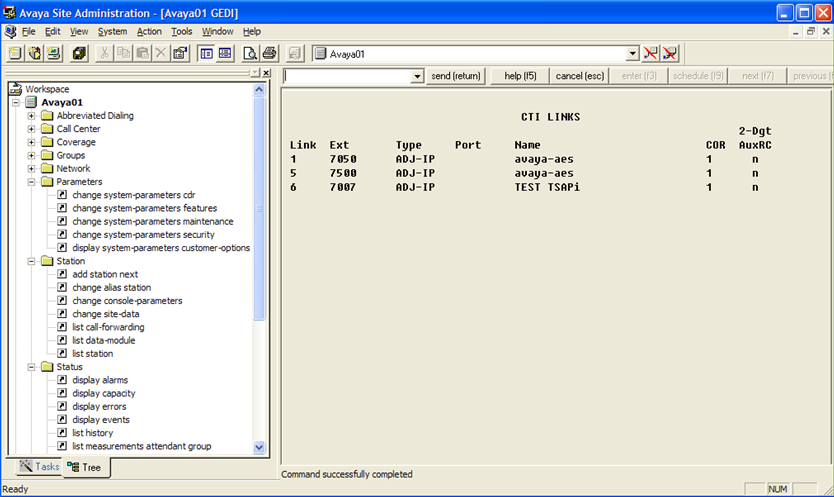Click the first red-crossed disconnect icon
Viewport: 834px width, 497px height.
(650, 53)
